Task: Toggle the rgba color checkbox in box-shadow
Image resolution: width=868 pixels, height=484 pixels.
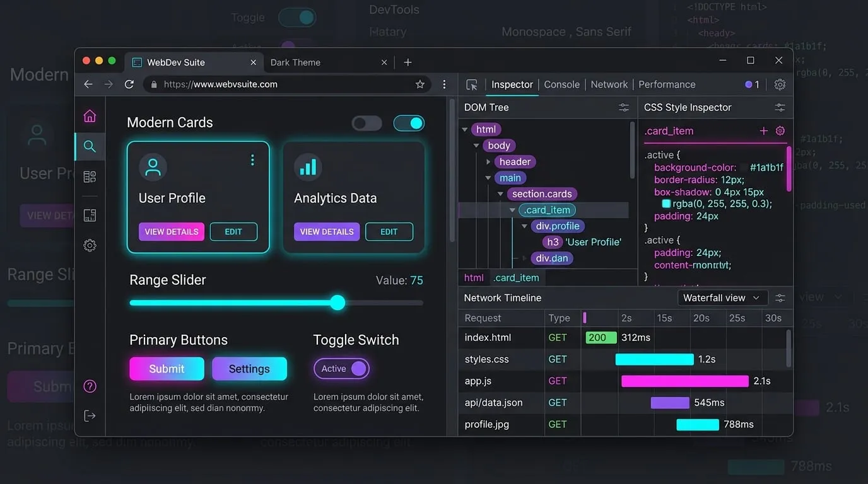Action: tap(666, 204)
